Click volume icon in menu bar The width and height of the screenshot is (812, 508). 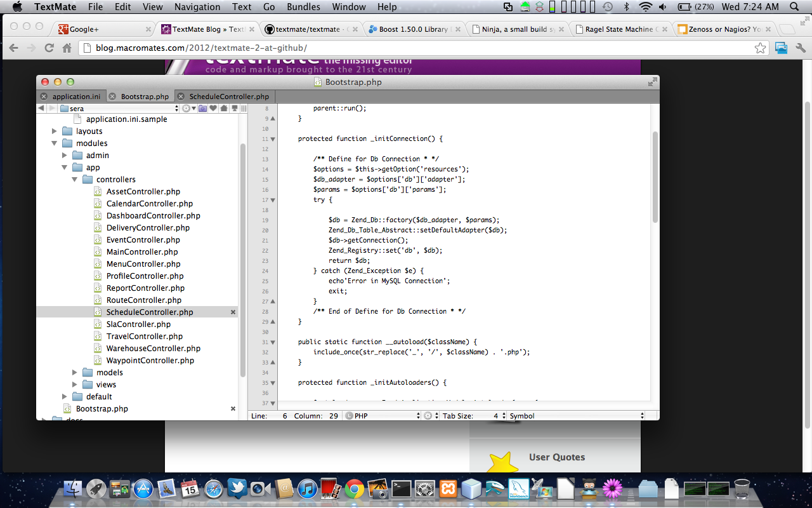(x=663, y=7)
